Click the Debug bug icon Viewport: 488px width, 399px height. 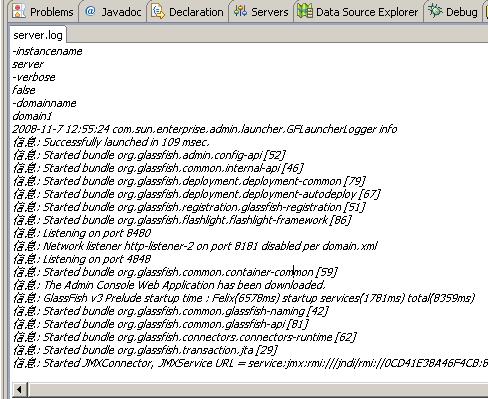435,11
